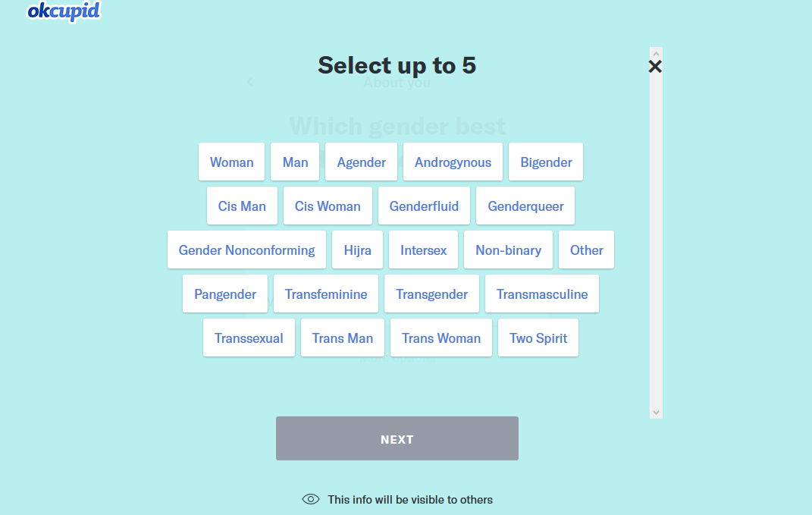The width and height of the screenshot is (812, 515).
Task: Select Gender Nonconforming
Action: [x=246, y=250]
